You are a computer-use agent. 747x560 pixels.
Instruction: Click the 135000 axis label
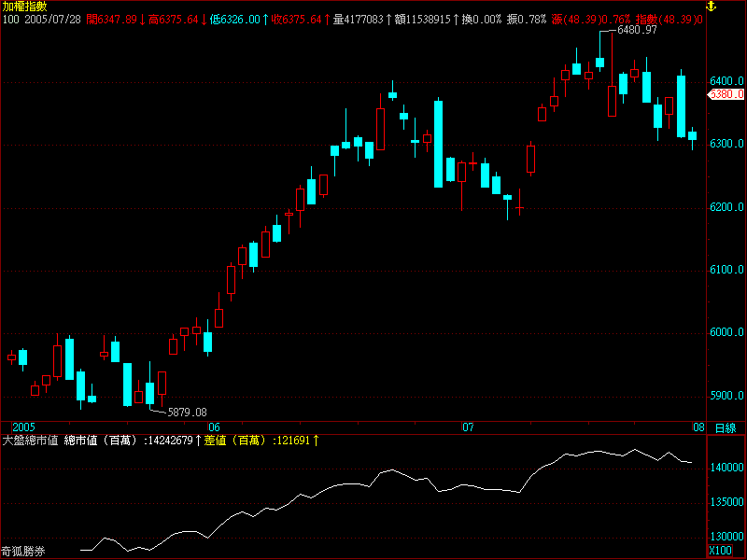[726, 502]
